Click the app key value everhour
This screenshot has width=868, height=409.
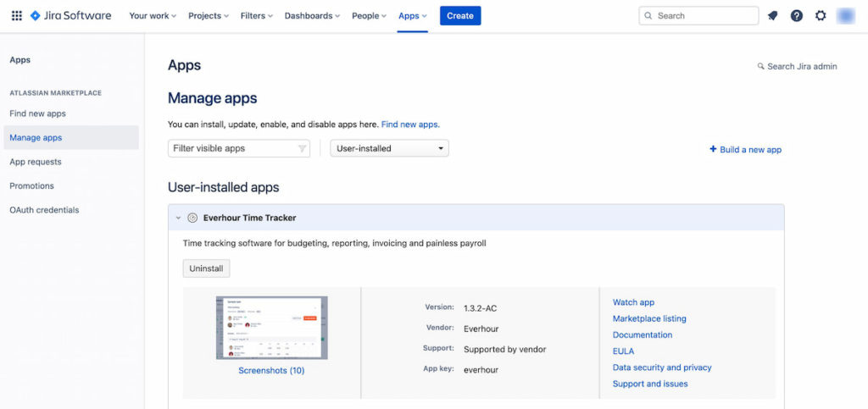[x=481, y=370]
